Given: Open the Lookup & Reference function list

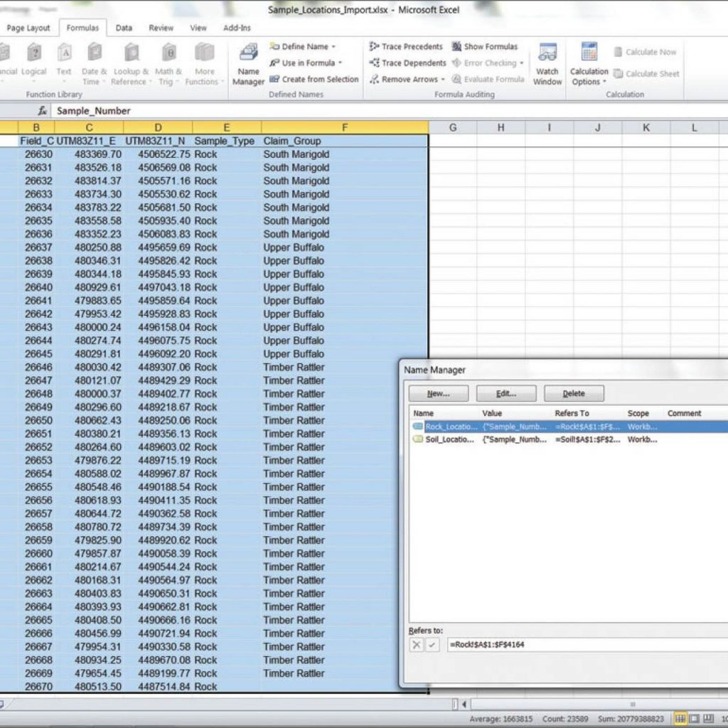Looking at the screenshot, I should 131,63.
